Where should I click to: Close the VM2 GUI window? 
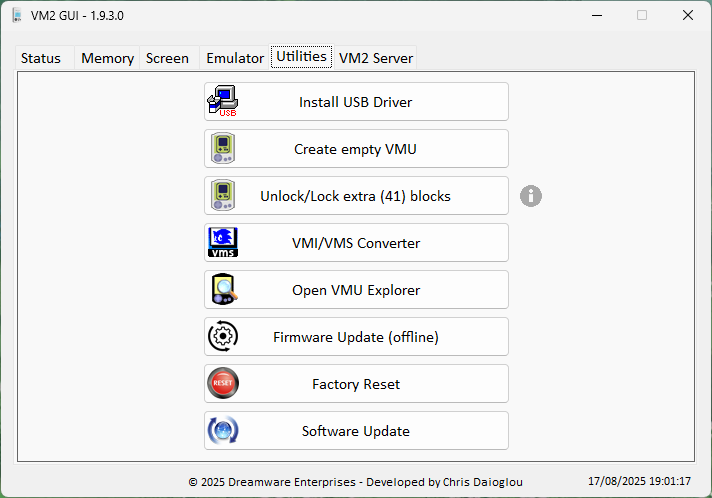[x=687, y=15]
